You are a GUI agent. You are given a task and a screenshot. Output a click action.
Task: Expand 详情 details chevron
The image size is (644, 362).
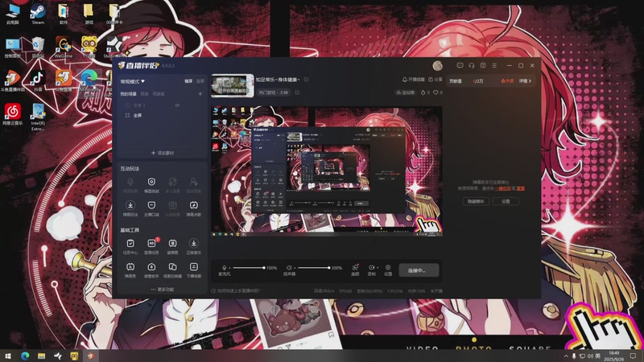tap(525, 81)
